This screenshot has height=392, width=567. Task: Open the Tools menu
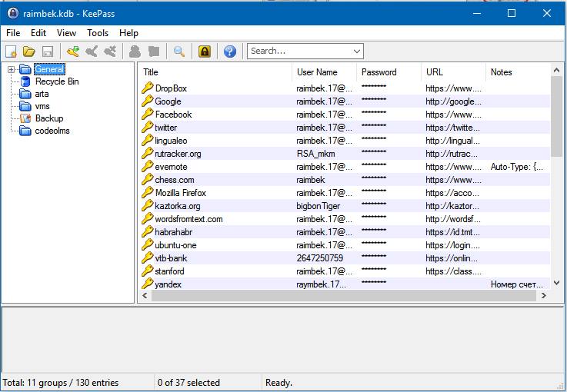[x=98, y=33]
